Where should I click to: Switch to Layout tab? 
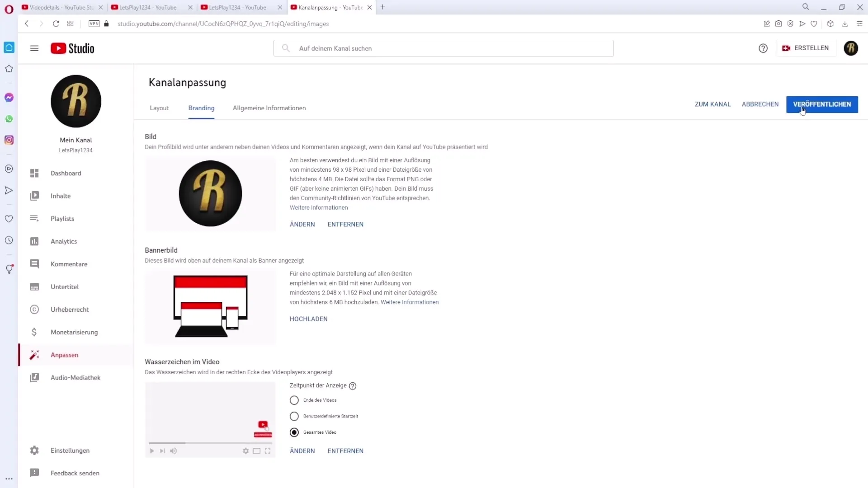point(159,108)
